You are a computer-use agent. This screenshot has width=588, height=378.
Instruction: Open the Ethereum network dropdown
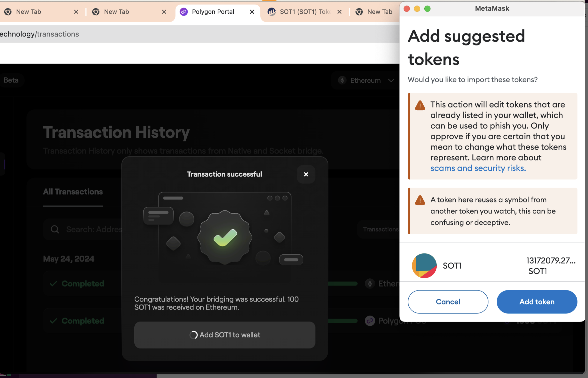coord(366,80)
